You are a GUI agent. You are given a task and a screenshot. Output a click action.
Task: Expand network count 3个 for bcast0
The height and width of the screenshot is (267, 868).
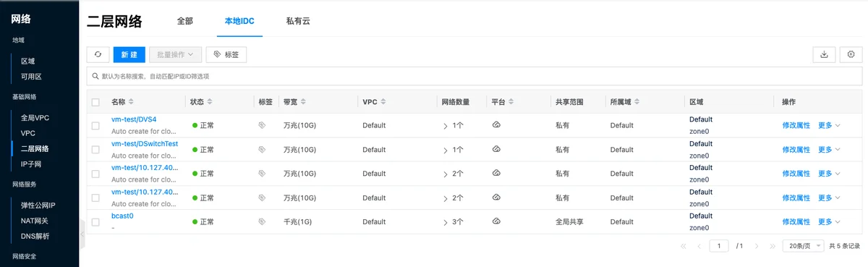pyautogui.click(x=454, y=221)
